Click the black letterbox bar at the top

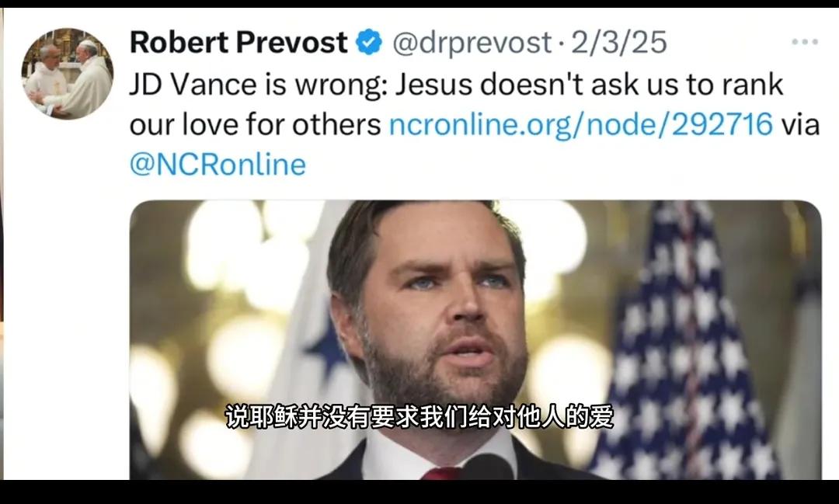point(419,4)
